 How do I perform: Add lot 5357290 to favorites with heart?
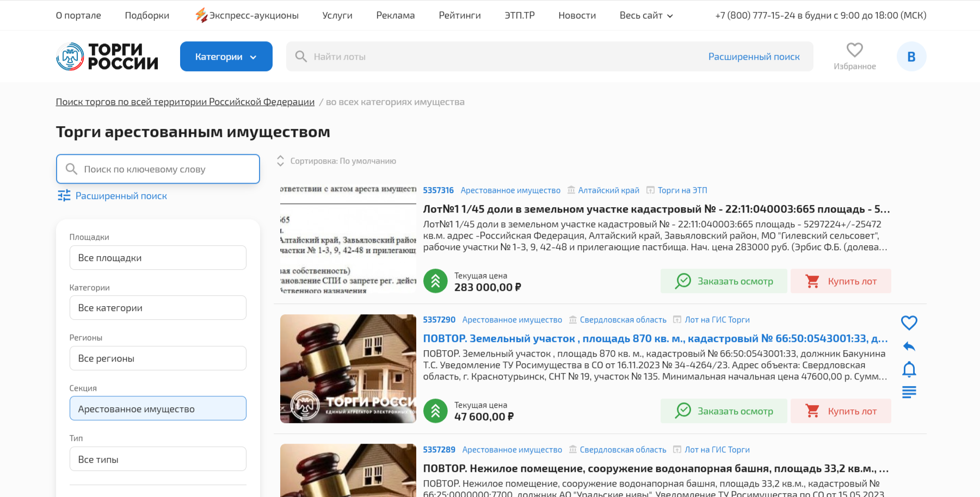coord(909,322)
